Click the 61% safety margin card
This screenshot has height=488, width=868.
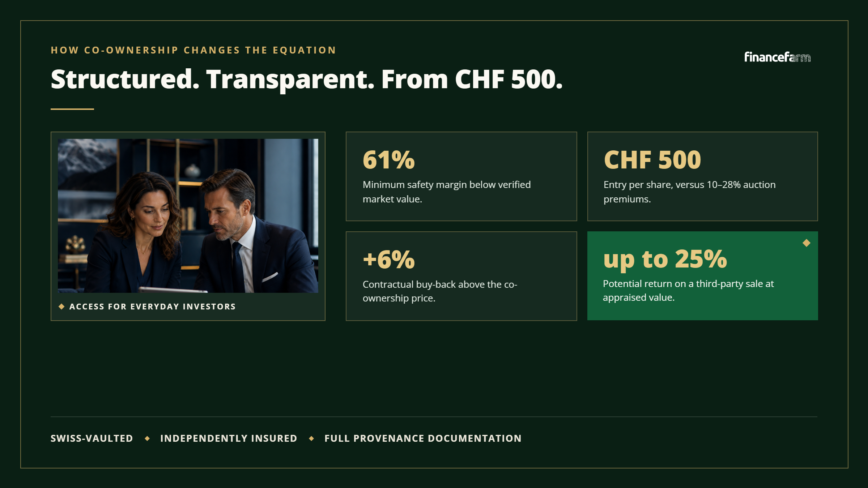[x=461, y=176]
